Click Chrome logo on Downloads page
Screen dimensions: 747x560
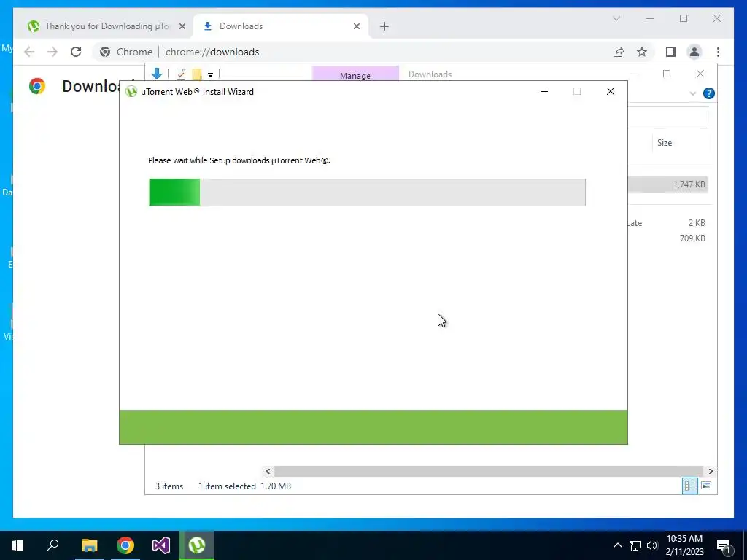click(37, 86)
